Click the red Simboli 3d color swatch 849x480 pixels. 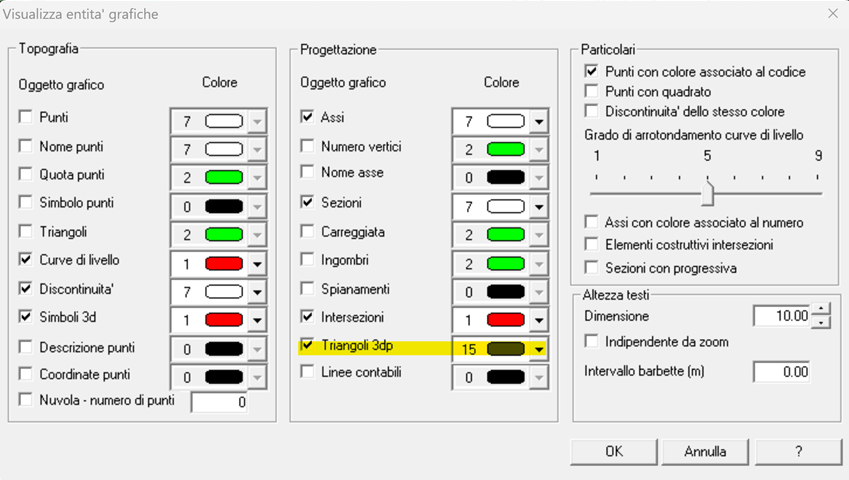click(x=225, y=320)
